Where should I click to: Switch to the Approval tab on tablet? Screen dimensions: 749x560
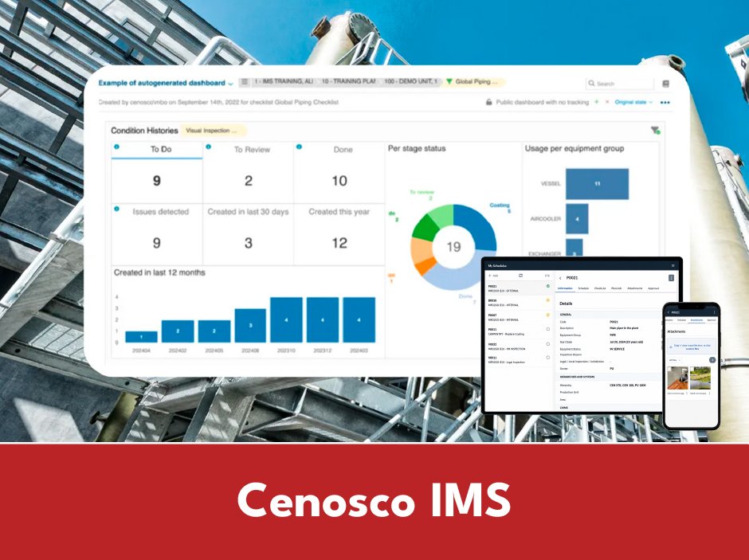click(x=653, y=288)
